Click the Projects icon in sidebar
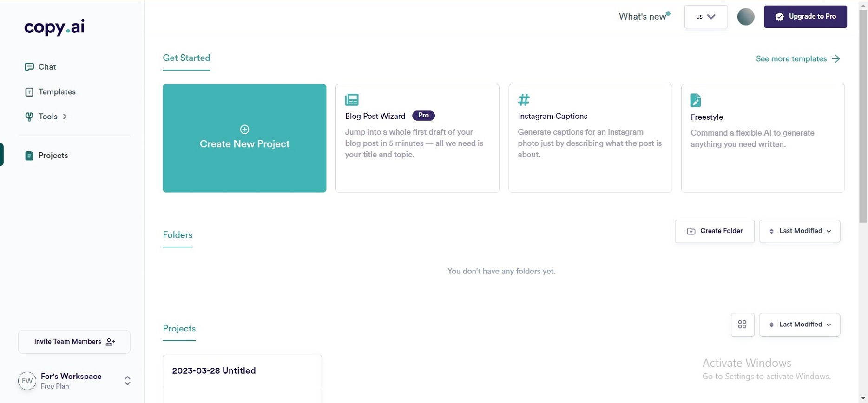 [29, 156]
